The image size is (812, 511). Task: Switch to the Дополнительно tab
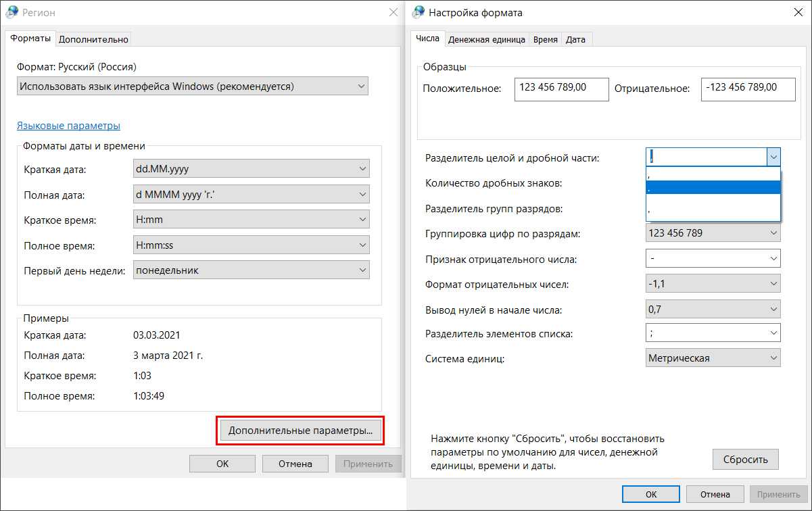(93, 39)
